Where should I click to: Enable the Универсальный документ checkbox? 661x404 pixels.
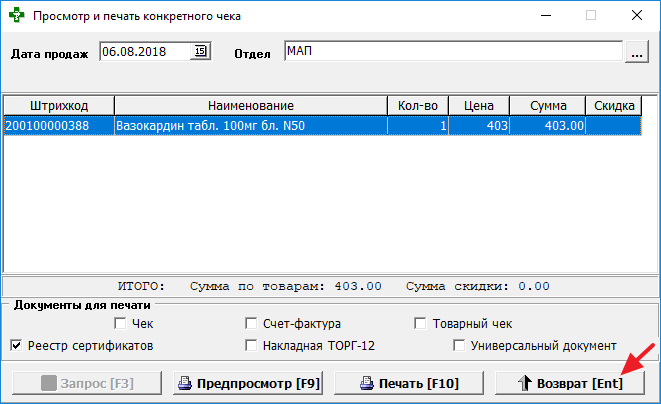(459, 346)
